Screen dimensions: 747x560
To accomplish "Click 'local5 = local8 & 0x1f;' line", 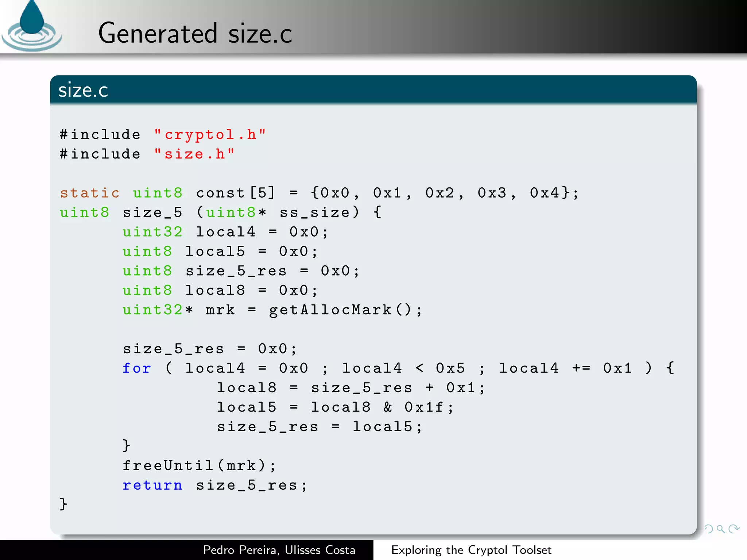I will [335, 407].
